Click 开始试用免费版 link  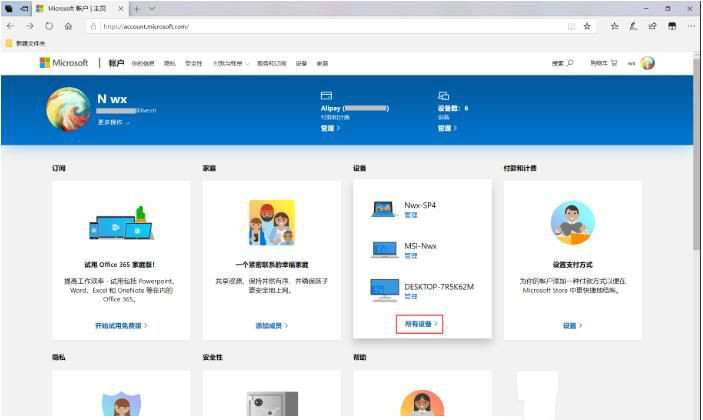click(x=121, y=325)
